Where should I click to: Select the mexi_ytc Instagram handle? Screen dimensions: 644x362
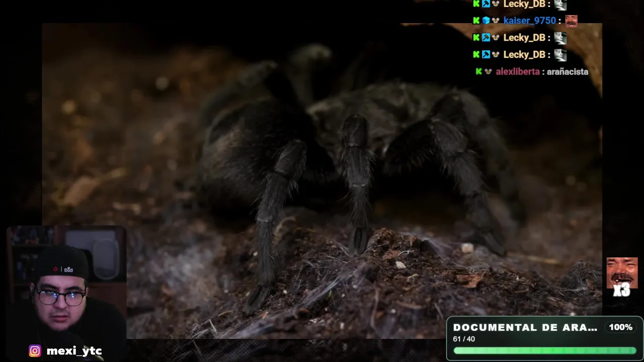(x=74, y=351)
